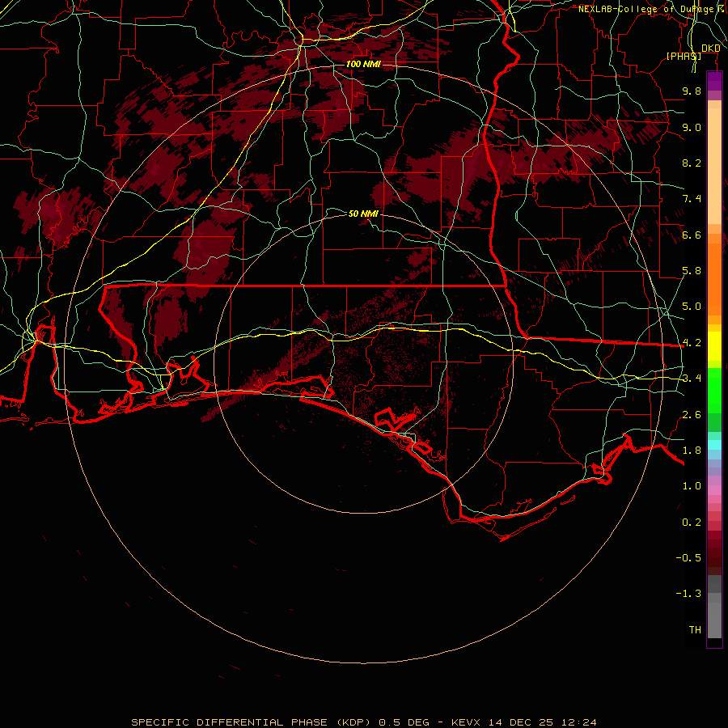Click the [PHAS] unit label

(x=684, y=56)
